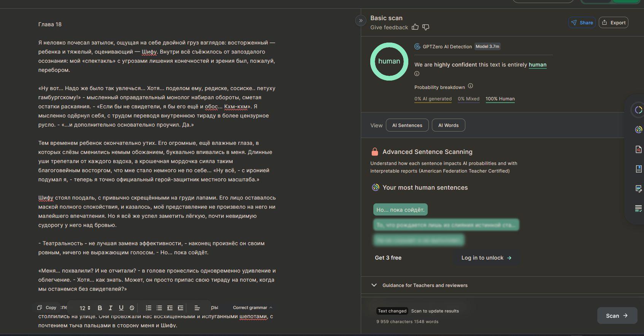Image resolution: width=644 pixels, height=336 pixels.
Task: Select the 0% AI generated breakdown tab
Action: [x=433, y=99]
